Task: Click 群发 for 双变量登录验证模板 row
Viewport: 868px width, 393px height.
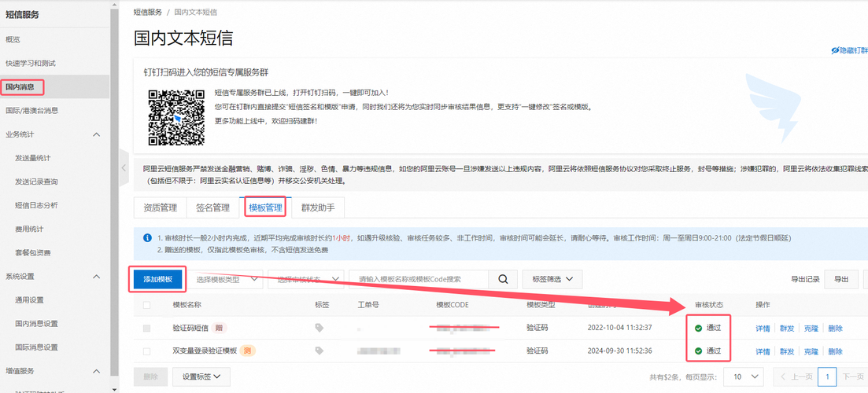Action: point(787,351)
